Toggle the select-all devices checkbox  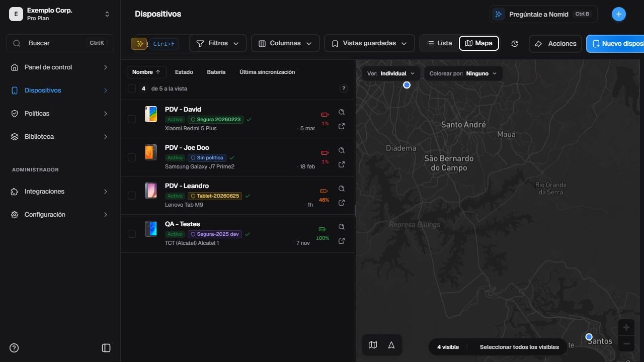132,88
